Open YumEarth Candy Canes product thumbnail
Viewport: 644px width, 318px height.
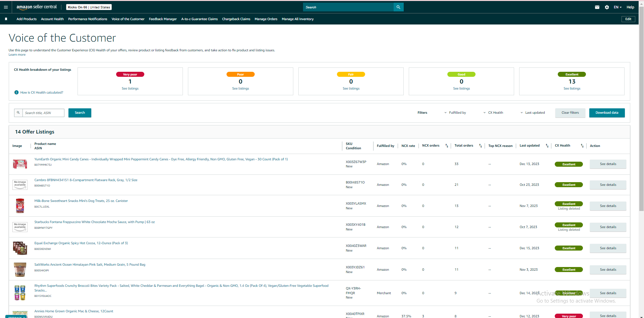click(x=20, y=164)
